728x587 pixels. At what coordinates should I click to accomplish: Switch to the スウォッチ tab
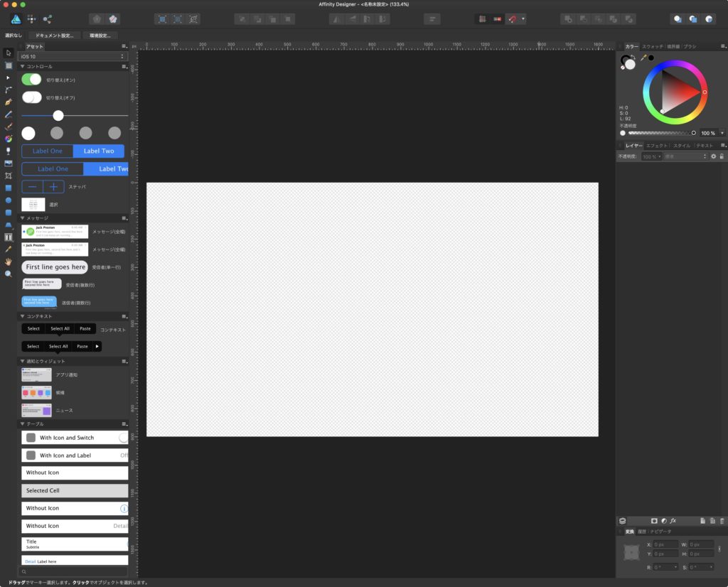[x=653, y=46]
